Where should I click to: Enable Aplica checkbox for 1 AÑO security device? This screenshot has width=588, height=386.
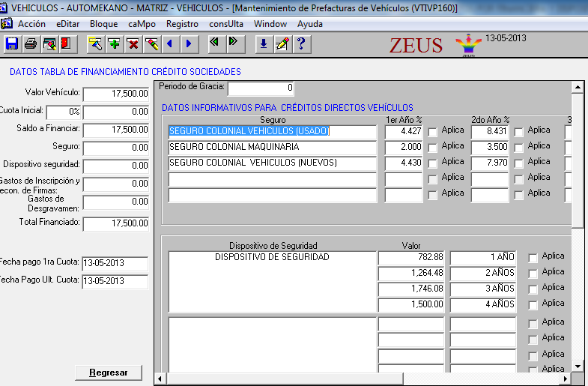pyautogui.click(x=533, y=258)
